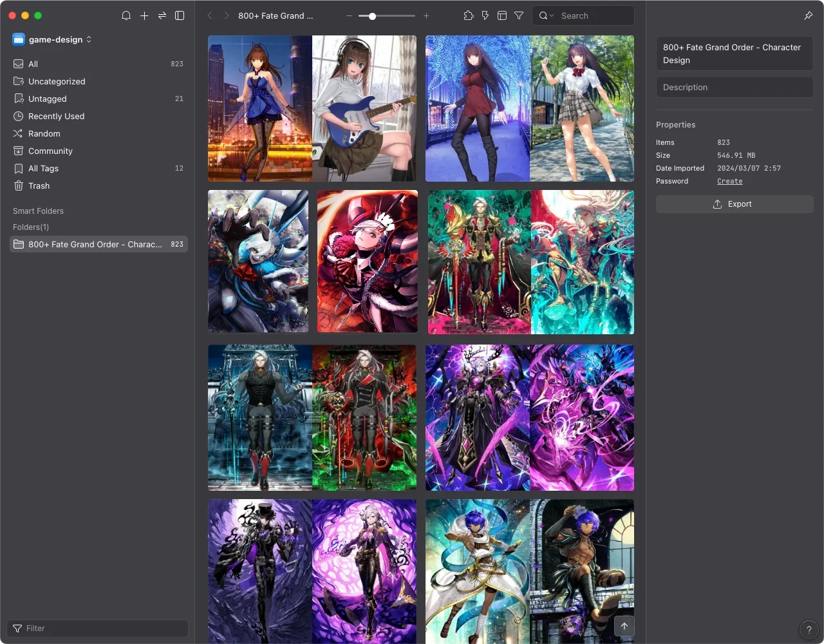The image size is (824, 644).
Task: Click the Export button
Action: click(x=735, y=204)
